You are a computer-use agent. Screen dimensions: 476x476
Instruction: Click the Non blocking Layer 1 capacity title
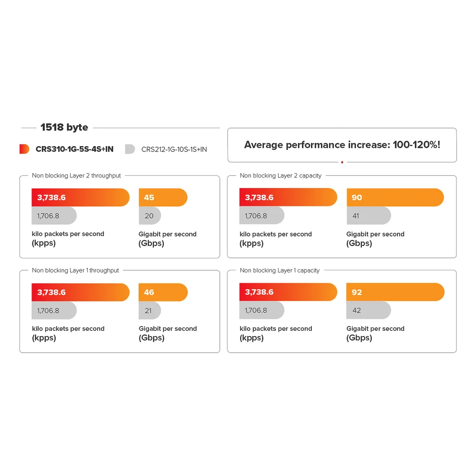point(279,270)
